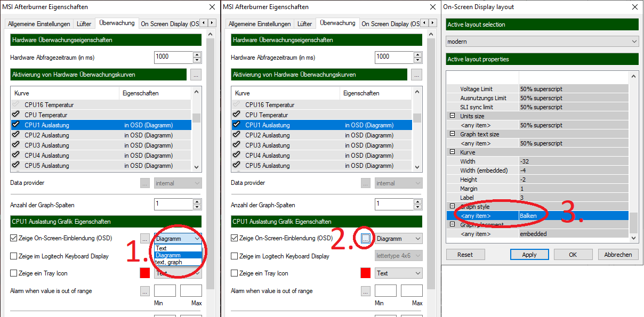Click curve list scroll down arrow, left window
644x317 pixels.
[x=196, y=166]
